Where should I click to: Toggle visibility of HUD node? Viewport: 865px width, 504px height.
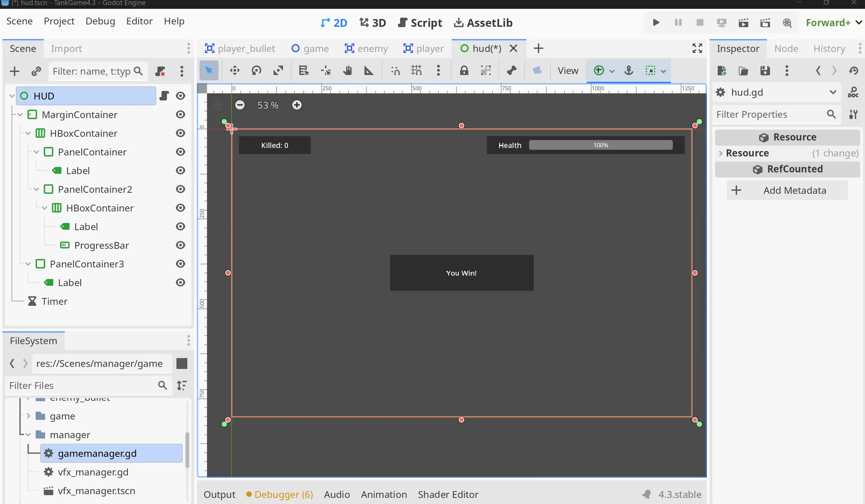click(181, 96)
